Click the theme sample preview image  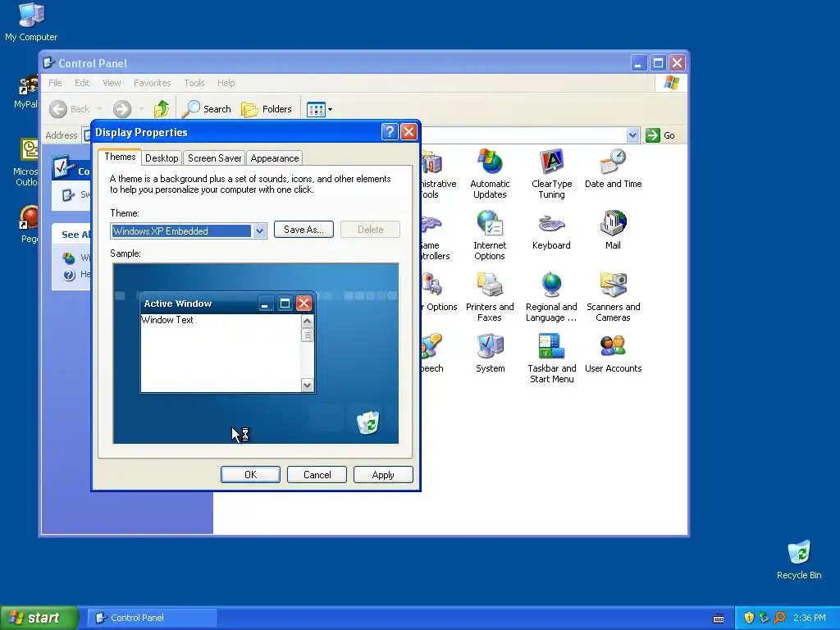(256, 354)
